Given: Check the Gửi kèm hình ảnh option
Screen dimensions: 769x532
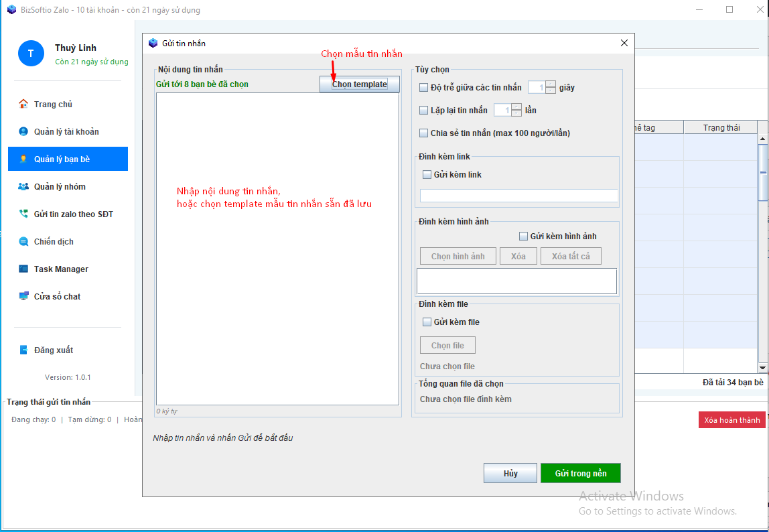Looking at the screenshot, I should click(x=523, y=236).
